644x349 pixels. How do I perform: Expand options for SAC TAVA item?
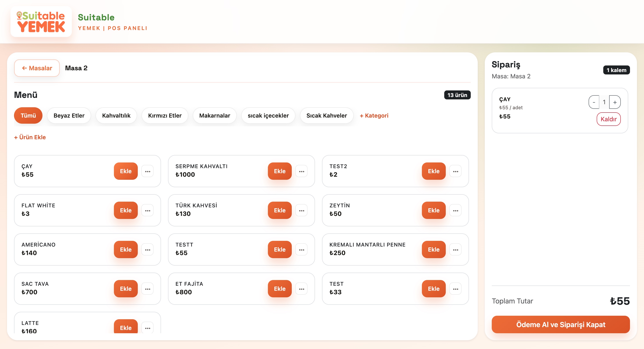coord(147,289)
